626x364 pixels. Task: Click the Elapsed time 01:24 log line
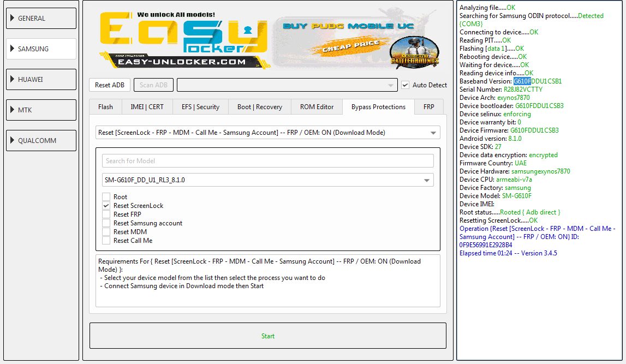click(x=508, y=253)
